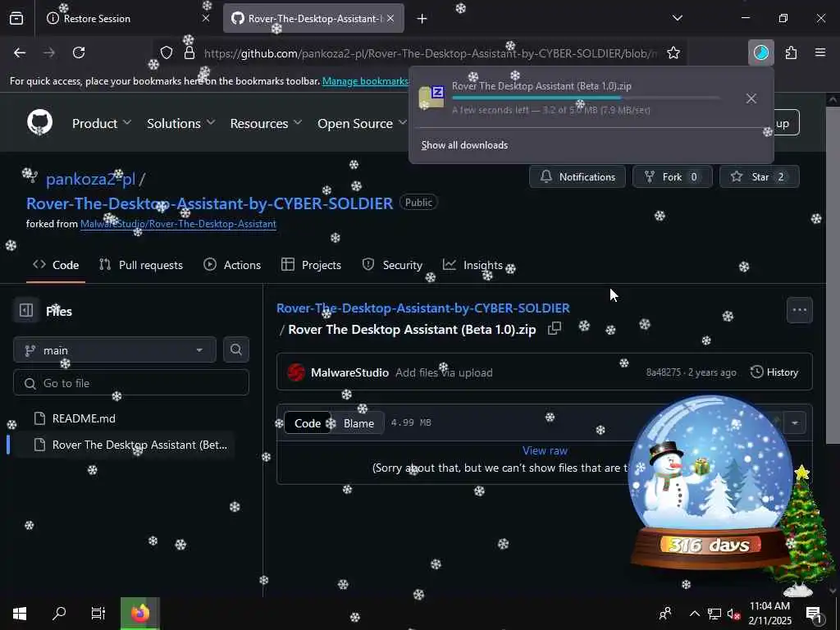Show hidden system tray icons
840x630 pixels.
click(x=694, y=614)
